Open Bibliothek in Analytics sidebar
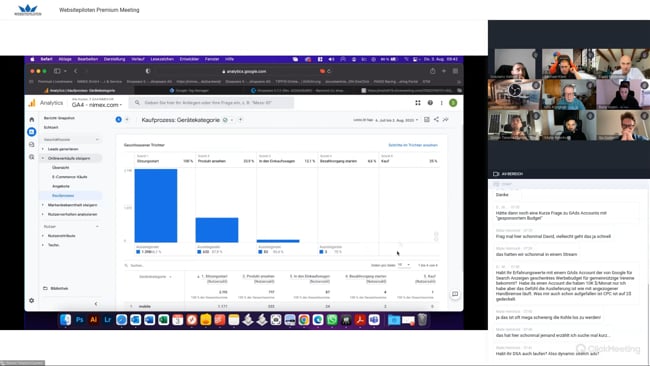This screenshot has width=650, height=366. tap(56, 288)
